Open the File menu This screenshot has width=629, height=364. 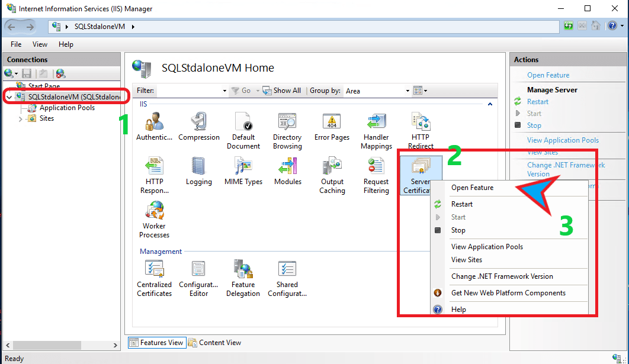point(16,44)
